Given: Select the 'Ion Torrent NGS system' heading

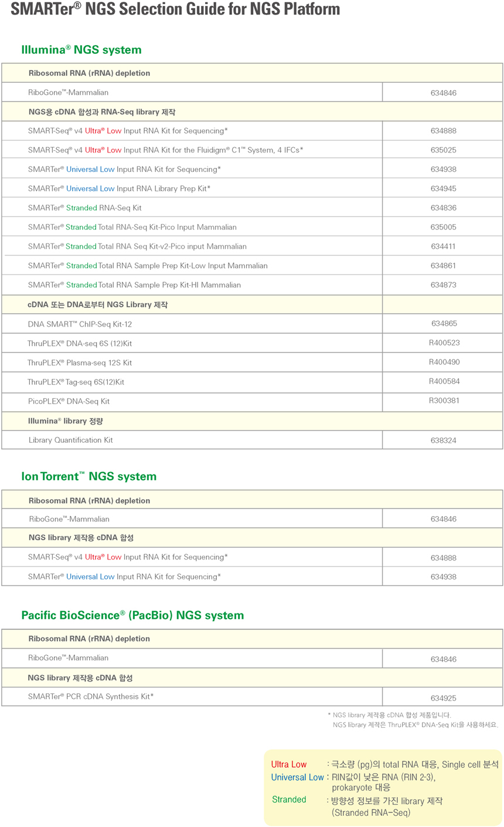Looking at the screenshot, I should [89, 476].
